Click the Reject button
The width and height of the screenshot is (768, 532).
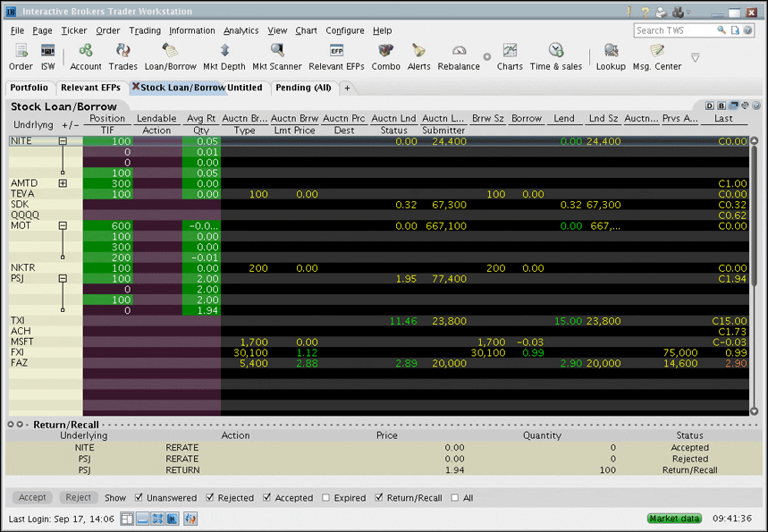pyautogui.click(x=79, y=497)
